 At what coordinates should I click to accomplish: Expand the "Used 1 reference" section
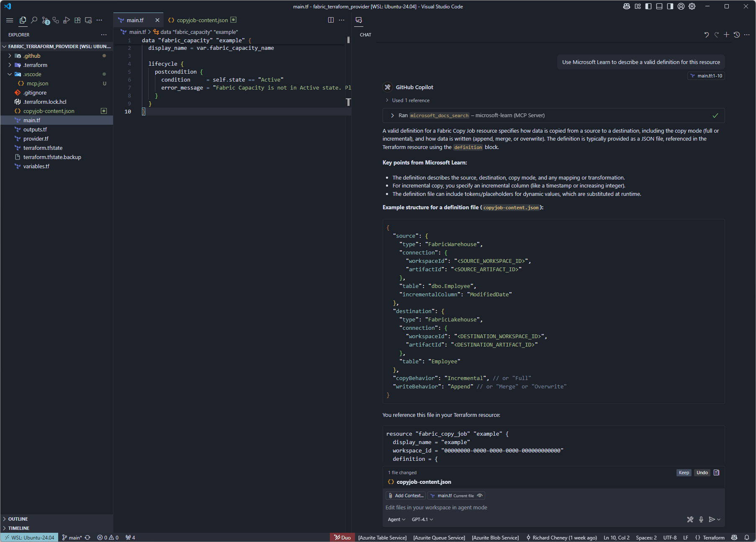click(410, 100)
